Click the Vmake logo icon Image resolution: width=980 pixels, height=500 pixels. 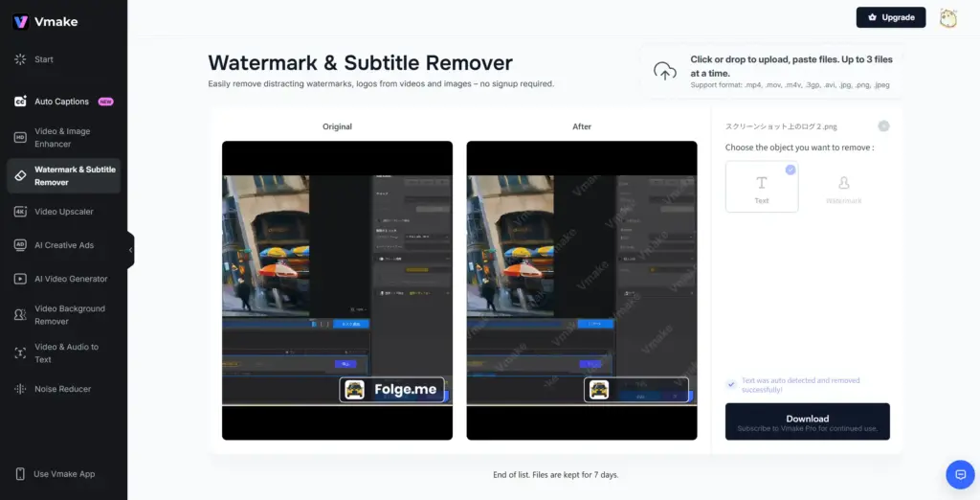coord(20,22)
